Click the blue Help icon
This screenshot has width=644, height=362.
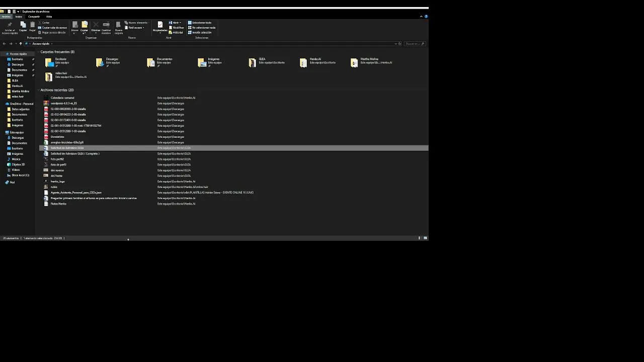coord(426,17)
